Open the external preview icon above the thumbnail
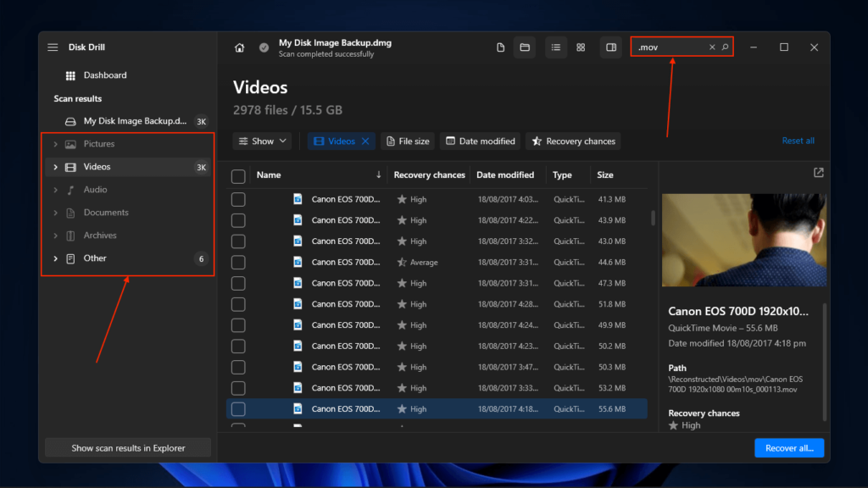 click(x=817, y=171)
